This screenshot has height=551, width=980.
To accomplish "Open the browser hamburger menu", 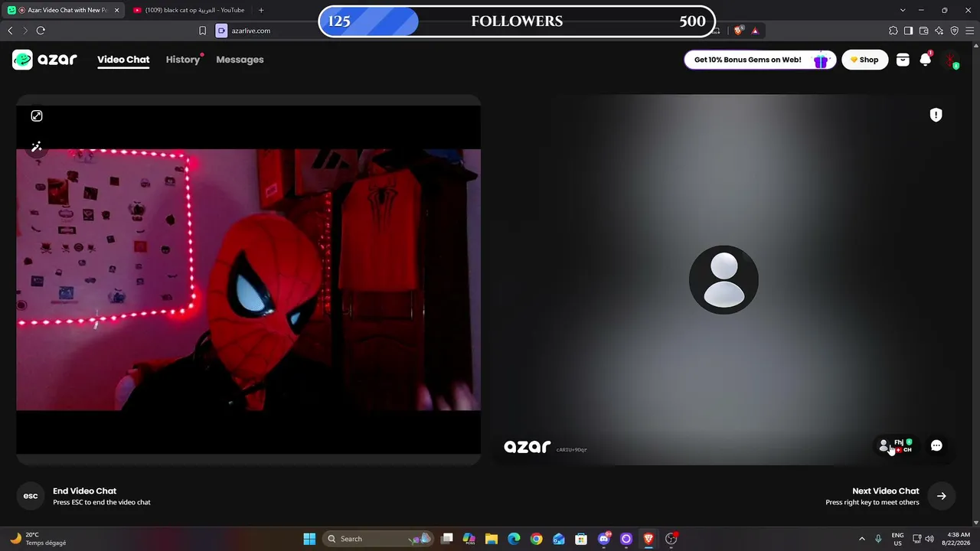I will (x=969, y=31).
